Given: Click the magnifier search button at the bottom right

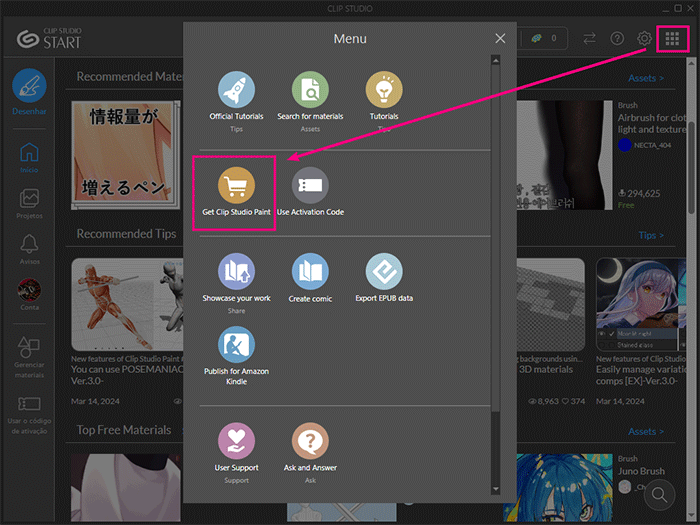Looking at the screenshot, I should click(x=660, y=494).
